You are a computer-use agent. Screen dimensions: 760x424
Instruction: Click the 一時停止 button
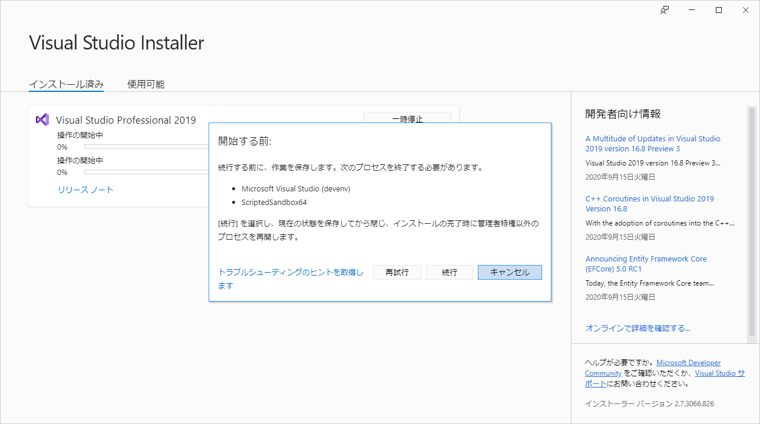point(408,118)
